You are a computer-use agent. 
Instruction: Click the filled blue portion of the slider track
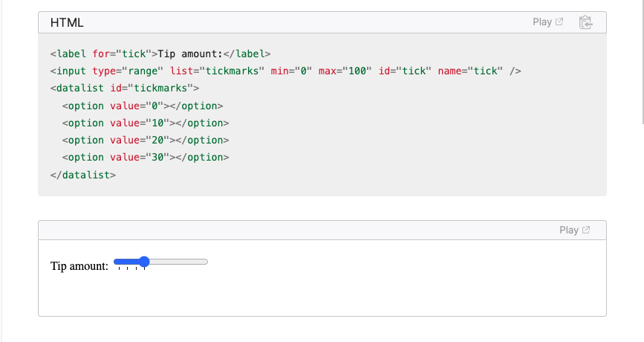(x=126, y=262)
